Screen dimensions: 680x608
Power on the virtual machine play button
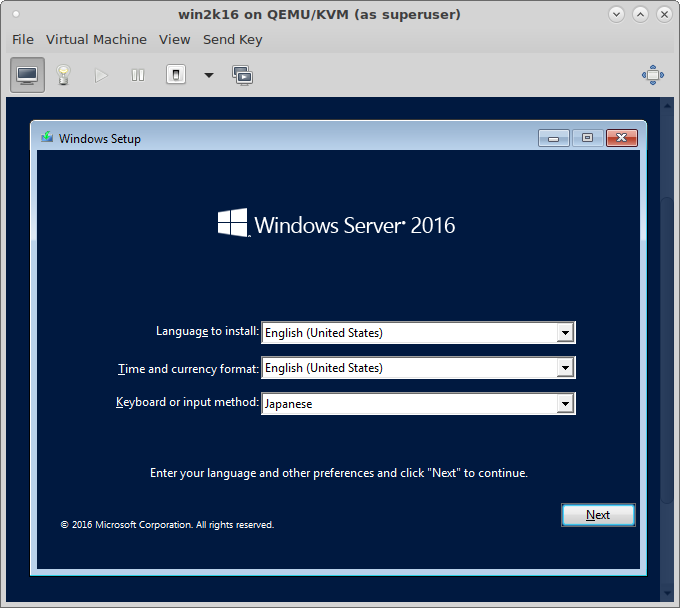pos(101,75)
